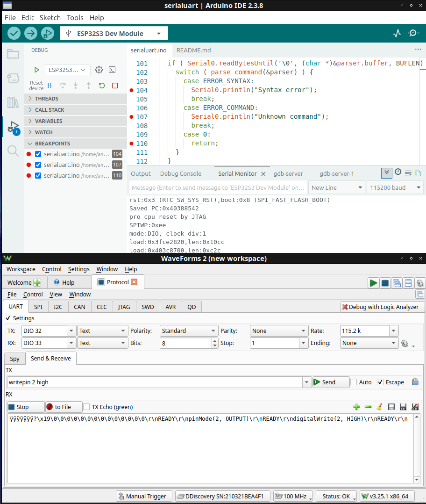Open the Serial Monitor magnifier icon at top right
The height and width of the screenshot is (504, 426).
pos(413,33)
